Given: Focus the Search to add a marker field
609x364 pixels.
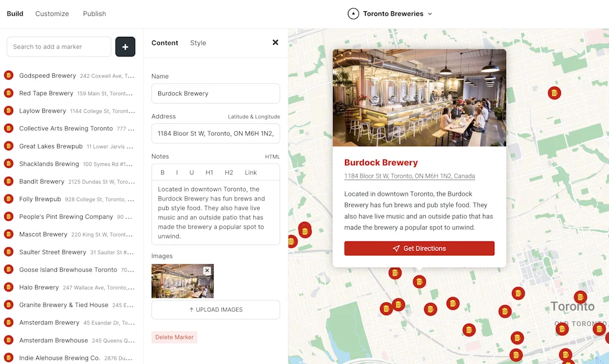Looking at the screenshot, I should pyautogui.click(x=59, y=46).
